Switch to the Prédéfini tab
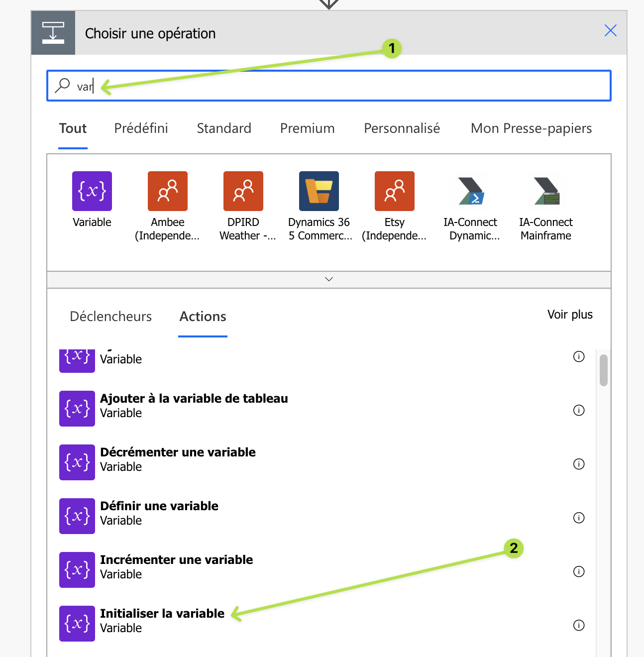Screen dimensions: 644x657 [x=141, y=128]
